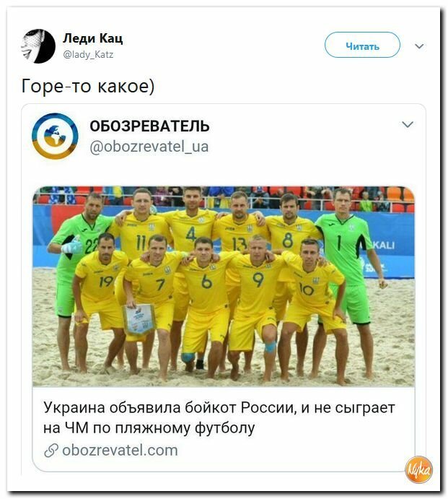Open the ОБОЗРЕВАТЕЛЬ globe logo avatar

point(55,136)
